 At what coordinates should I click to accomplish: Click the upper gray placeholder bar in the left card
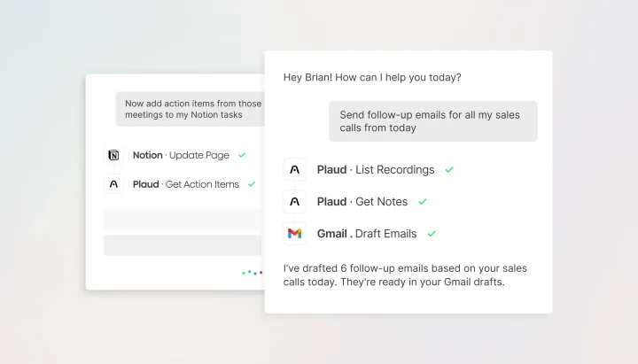pyautogui.click(x=183, y=220)
